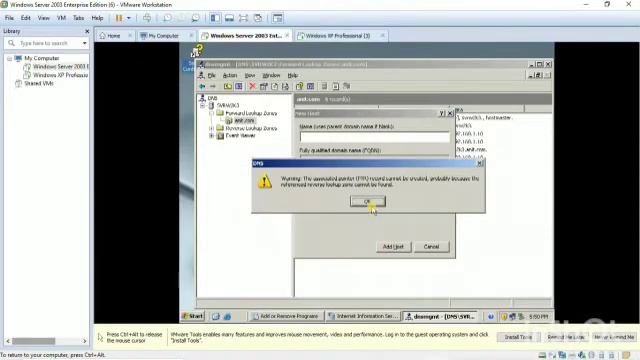Click OK in the DNS warning dialog
This screenshot has width=640, height=360.
[x=367, y=201]
